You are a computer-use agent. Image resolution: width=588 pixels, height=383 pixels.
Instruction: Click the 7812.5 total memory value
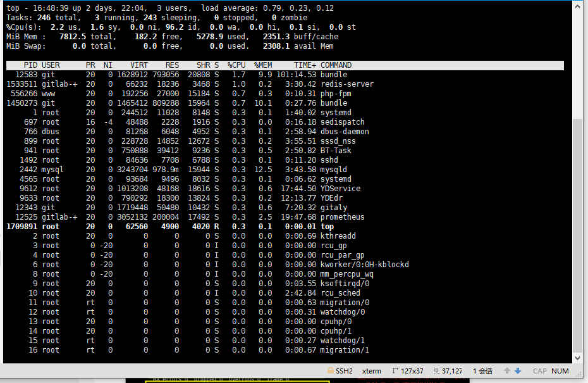pos(72,37)
